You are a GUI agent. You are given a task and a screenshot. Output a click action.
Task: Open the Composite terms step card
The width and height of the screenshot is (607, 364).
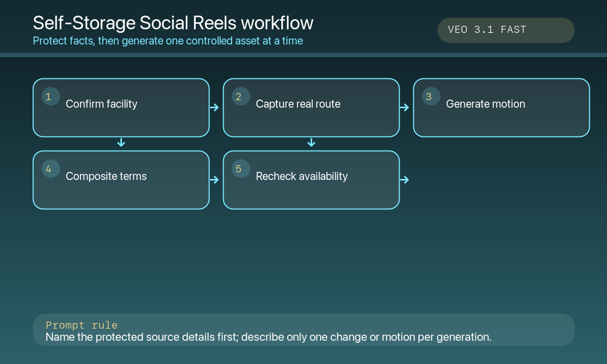coord(121,180)
